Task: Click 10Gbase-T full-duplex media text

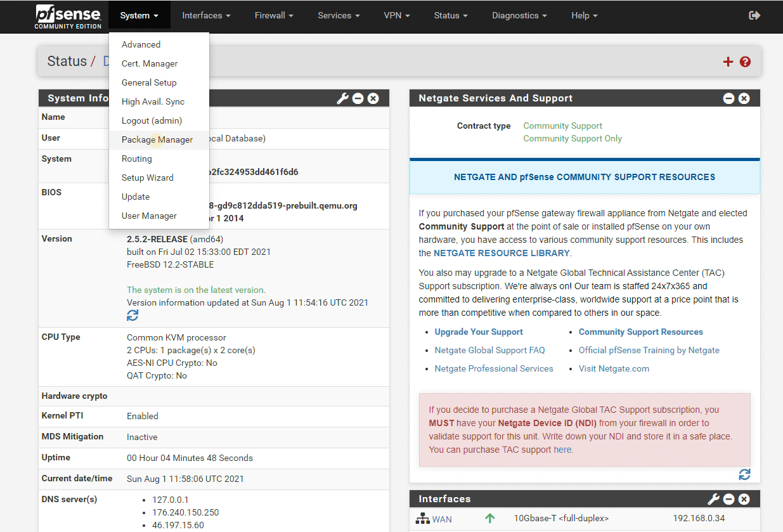Action: tap(561, 518)
